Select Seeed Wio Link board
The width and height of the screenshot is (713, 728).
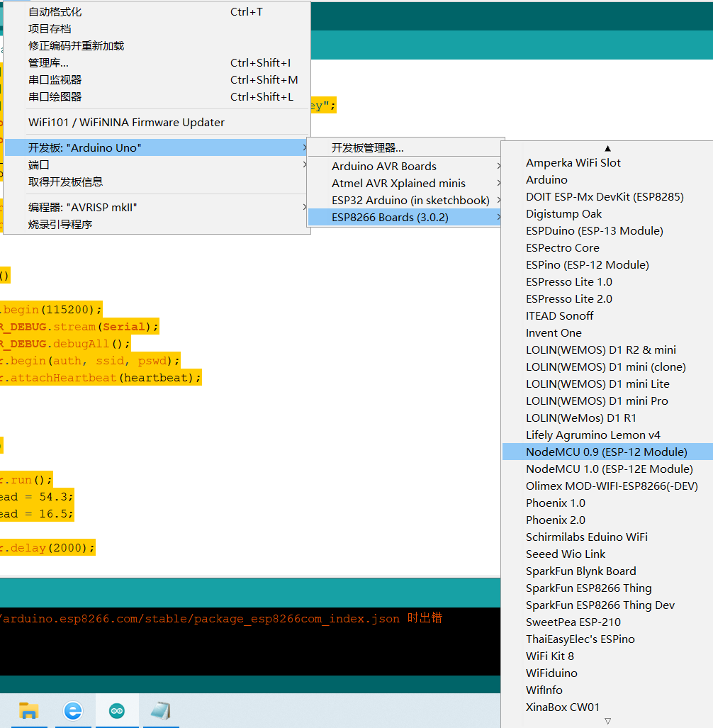(607, 554)
